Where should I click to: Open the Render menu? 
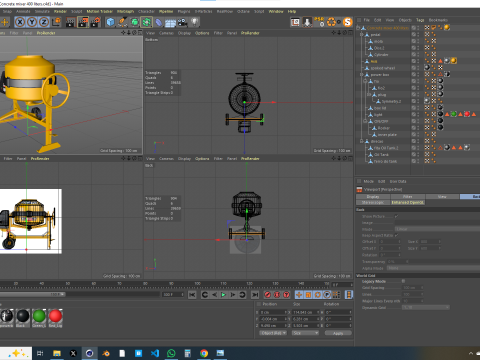coord(60,11)
